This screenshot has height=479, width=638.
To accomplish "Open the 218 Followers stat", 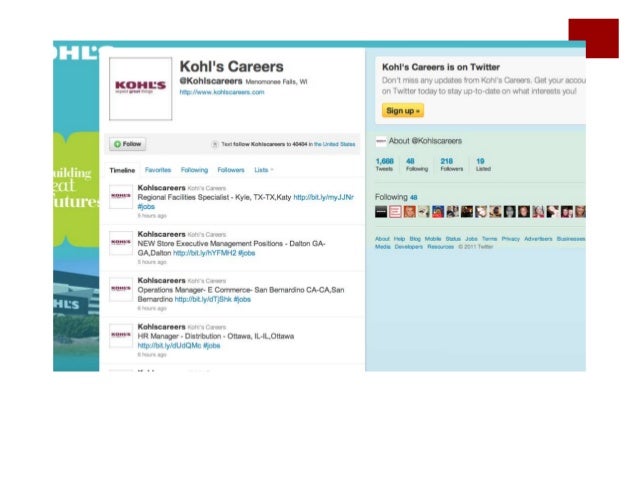I will coord(452,164).
